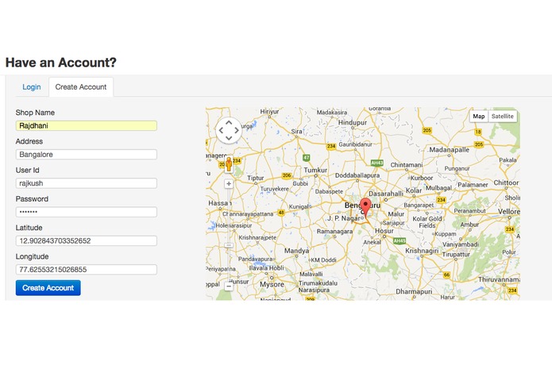This screenshot has height=392, width=552.
Task: Click the Address field with Bangalore
Action: coord(87,155)
